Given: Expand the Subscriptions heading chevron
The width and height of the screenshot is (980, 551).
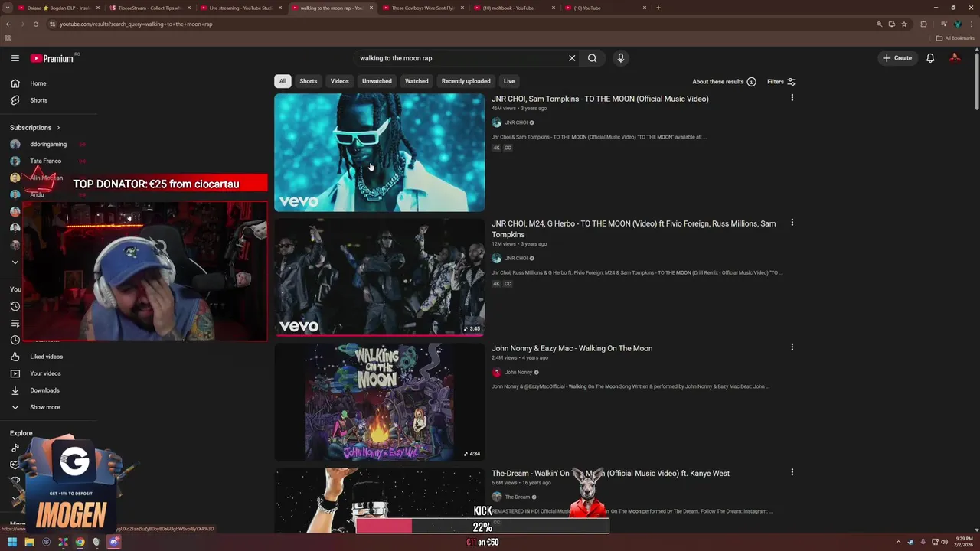Looking at the screenshot, I should click(57, 128).
